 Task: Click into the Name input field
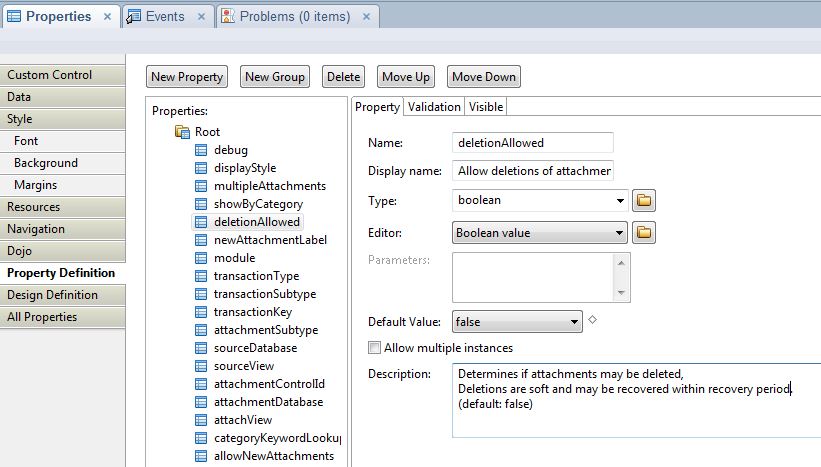(x=532, y=143)
